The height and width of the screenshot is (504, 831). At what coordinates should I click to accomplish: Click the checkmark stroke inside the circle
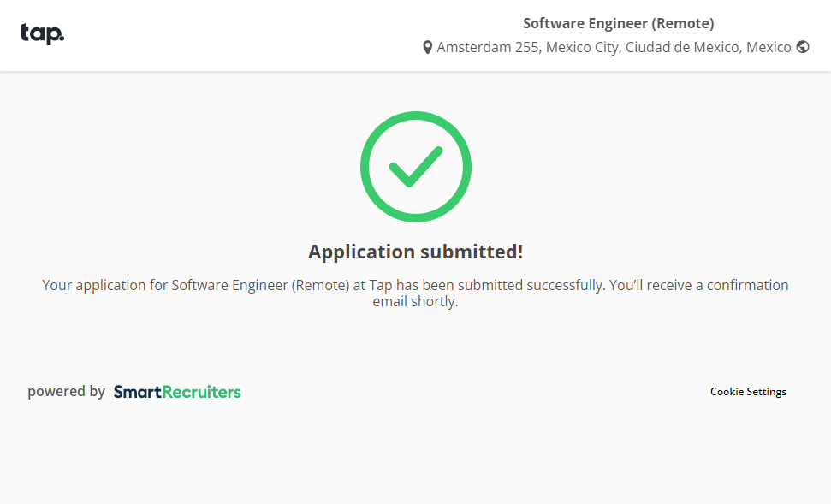pyautogui.click(x=415, y=167)
